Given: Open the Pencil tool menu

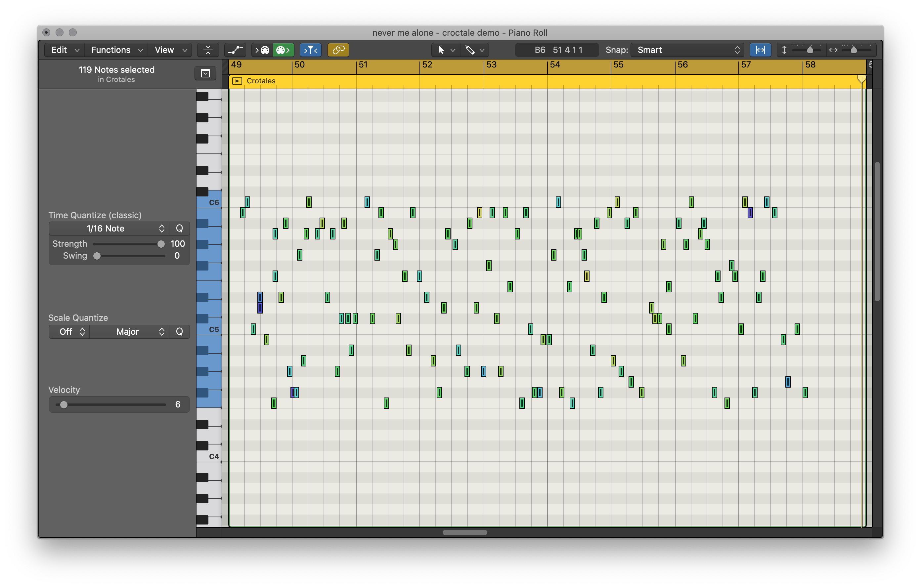Looking at the screenshot, I should [475, 50].
